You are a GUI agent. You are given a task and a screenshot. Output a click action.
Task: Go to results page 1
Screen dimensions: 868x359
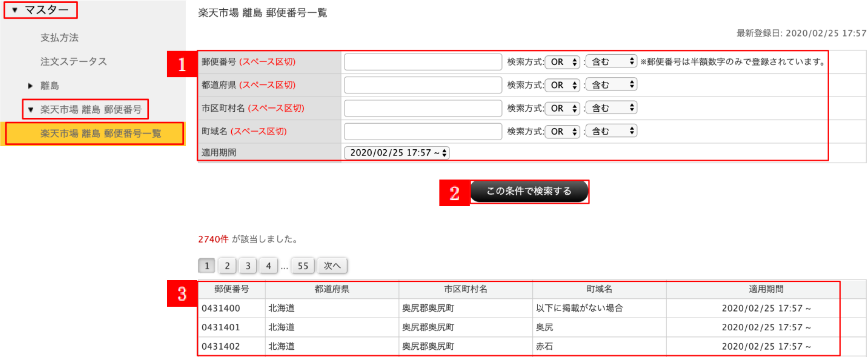207,266
